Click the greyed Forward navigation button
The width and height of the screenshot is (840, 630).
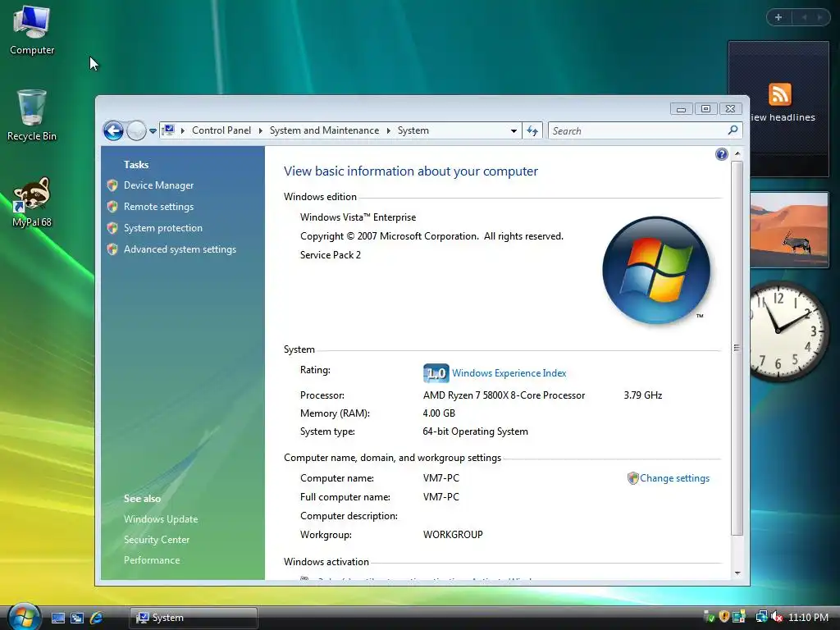(x=136, y=130)
